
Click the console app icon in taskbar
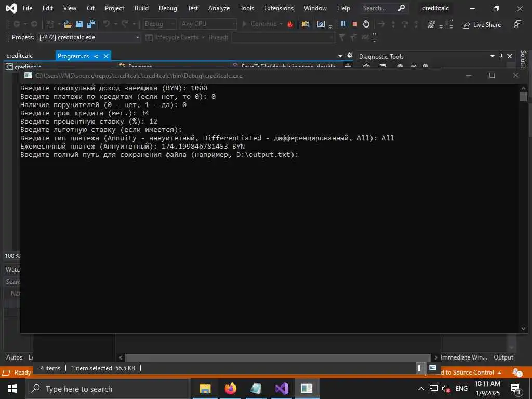307,389
